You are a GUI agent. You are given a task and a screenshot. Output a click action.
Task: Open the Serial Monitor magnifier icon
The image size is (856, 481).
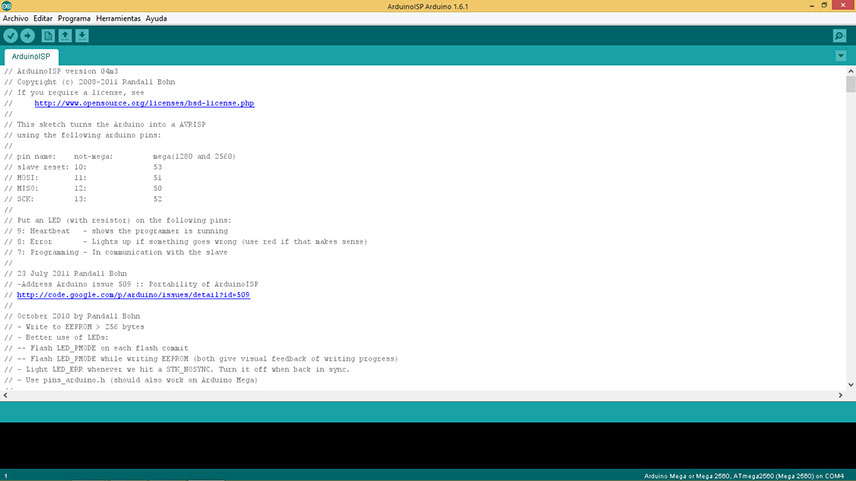pos(840,36)
